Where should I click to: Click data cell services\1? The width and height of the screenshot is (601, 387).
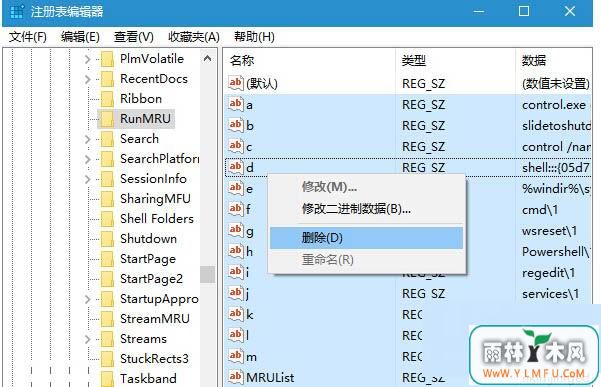click(550, 294)
